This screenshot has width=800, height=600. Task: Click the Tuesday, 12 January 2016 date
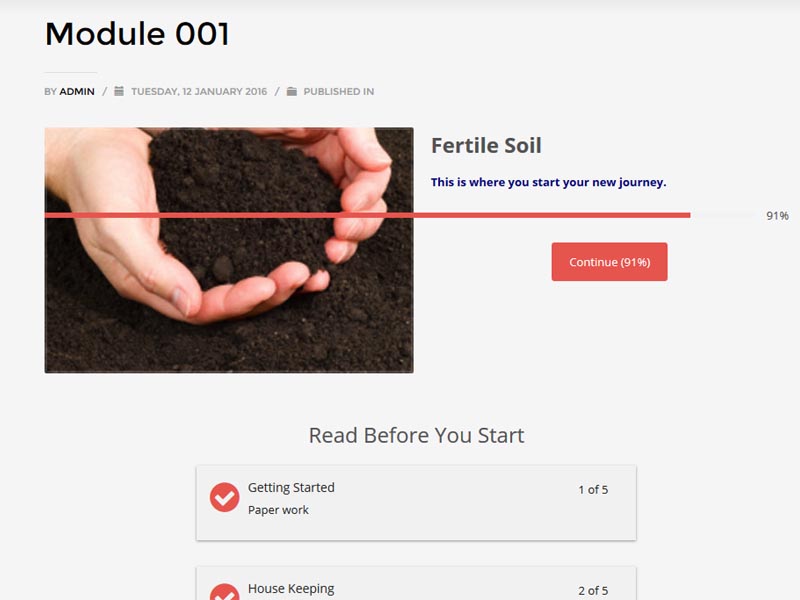[199, 91]
